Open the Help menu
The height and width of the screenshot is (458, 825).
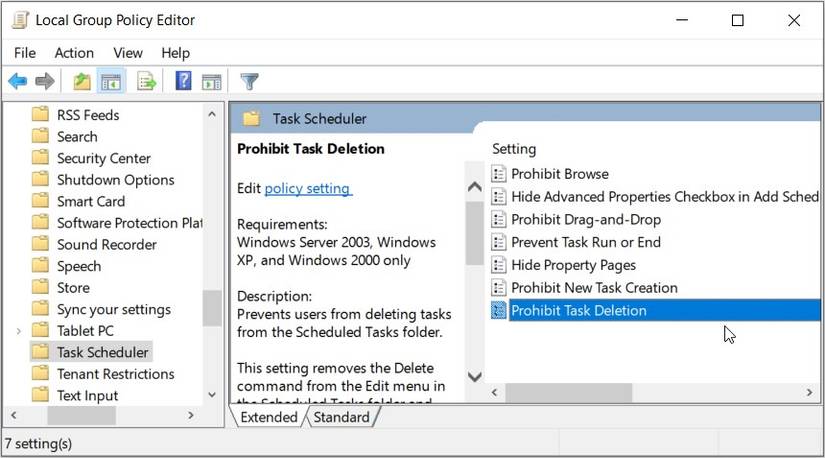(x=175, y=53)
